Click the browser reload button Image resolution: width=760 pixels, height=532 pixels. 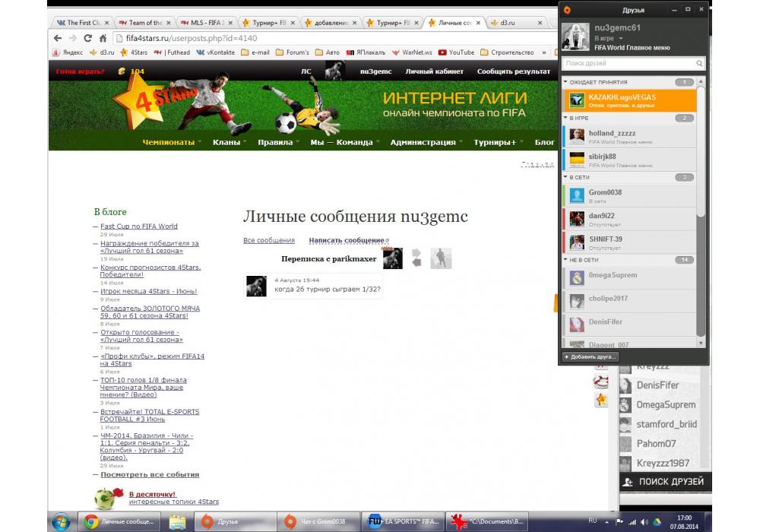(88, 38)
